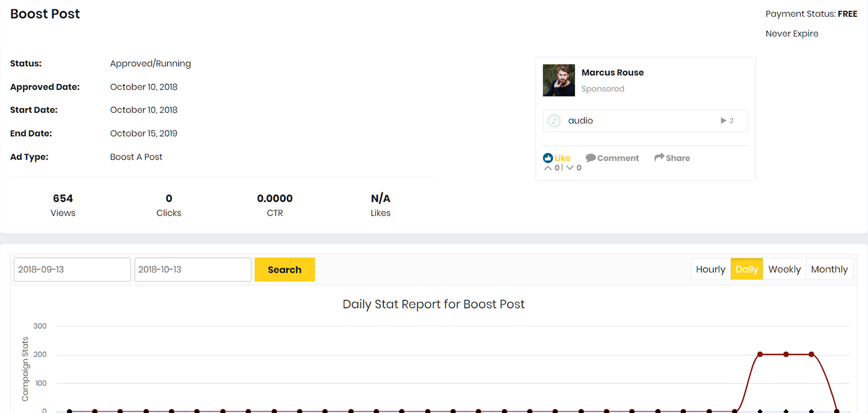
Task: Click the Share arrow icon
Action: pyautogui.click(x=659, y=157)
